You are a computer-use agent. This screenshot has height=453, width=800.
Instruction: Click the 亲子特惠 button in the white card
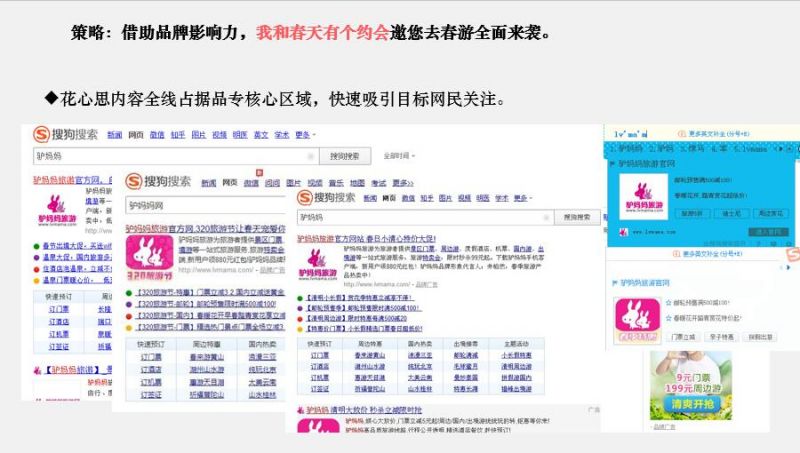pyautogui.click(x=721, y=337)
